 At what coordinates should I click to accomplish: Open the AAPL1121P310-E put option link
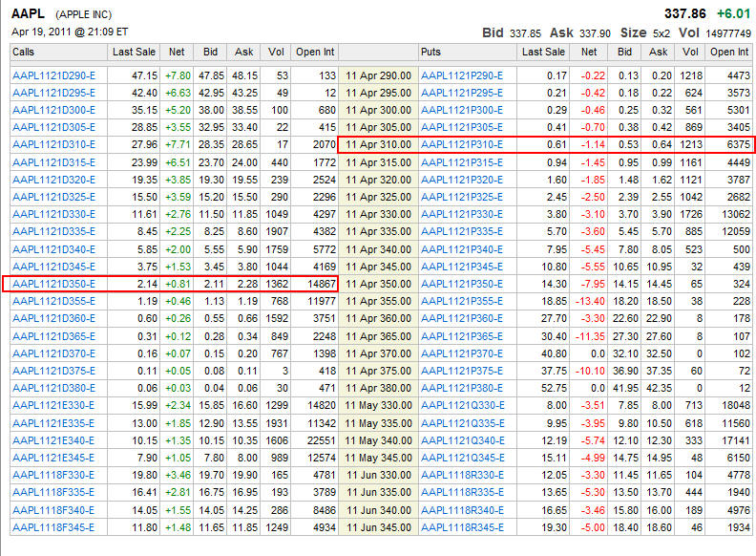(461, 144)
